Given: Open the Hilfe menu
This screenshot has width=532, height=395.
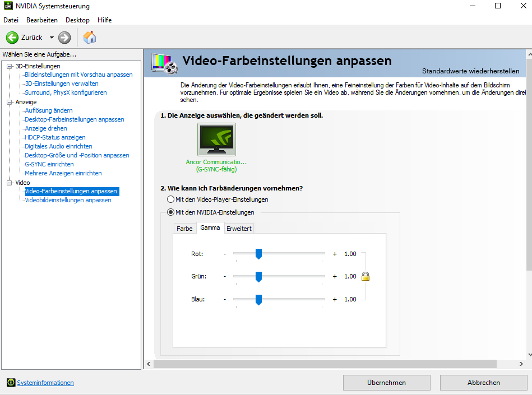Looking at the screenshot, I should (104, 20).
